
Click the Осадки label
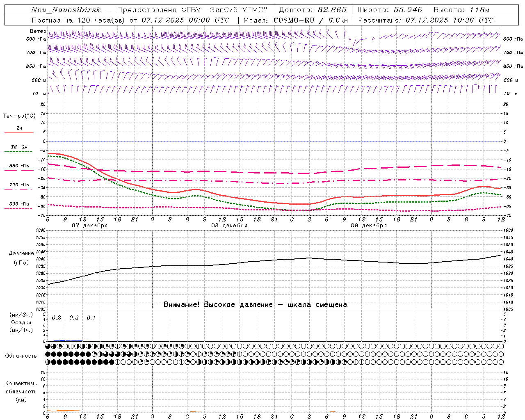pos(21,322)
